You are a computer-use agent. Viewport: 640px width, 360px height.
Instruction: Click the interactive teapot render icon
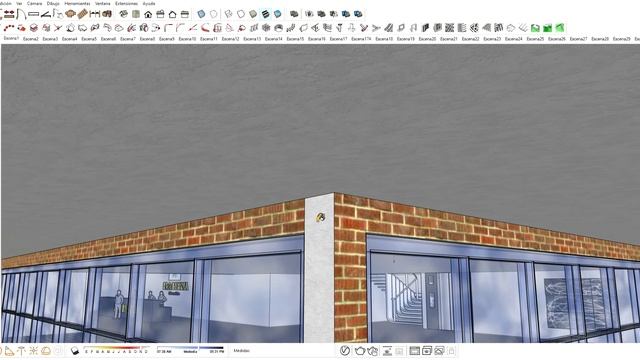(373, 351)
